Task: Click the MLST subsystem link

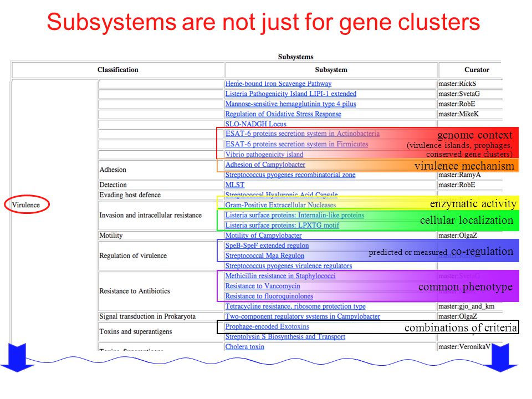Action: pyautogui.click(x=235, y=185)
